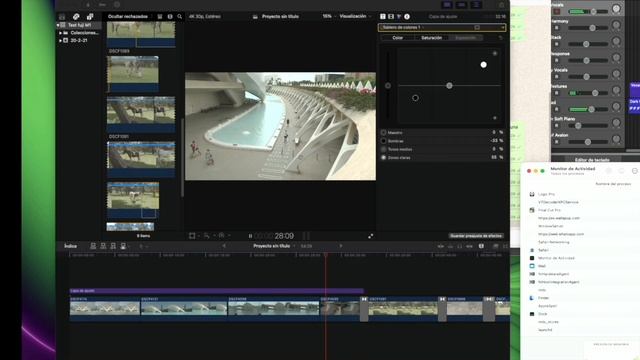640x360 pixels.
Task: Click the browser search magnifier icon
Action: click(x=180, y=17)
